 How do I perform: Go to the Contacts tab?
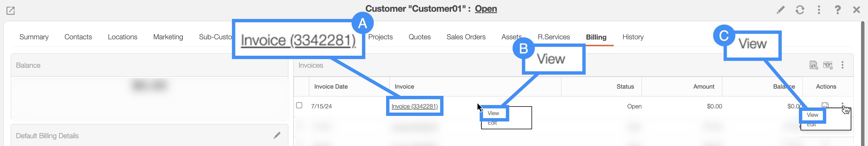(x=78, y=37)
